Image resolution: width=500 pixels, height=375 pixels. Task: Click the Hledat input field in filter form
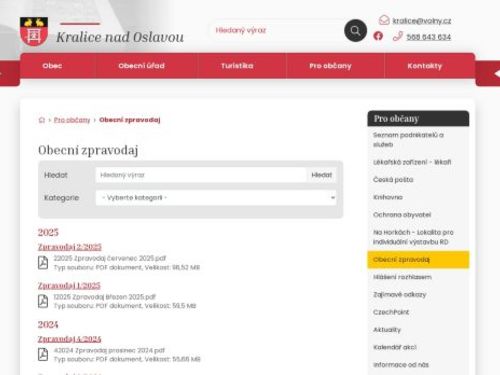[x=201, y=175]
